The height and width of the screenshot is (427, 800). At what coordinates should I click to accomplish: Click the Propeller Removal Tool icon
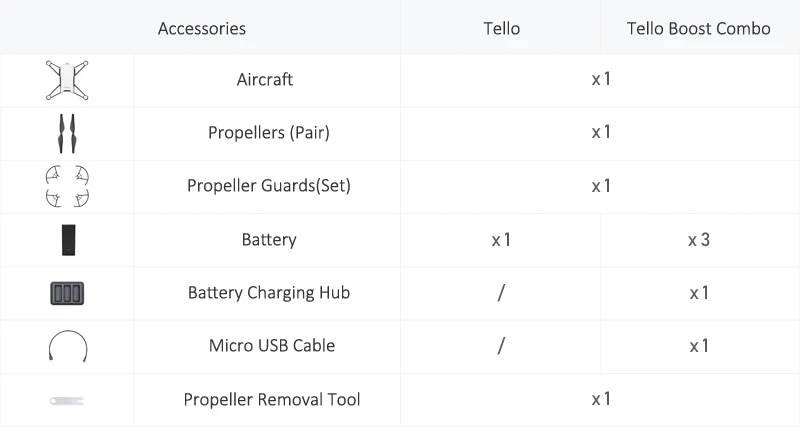coord(67,401)
